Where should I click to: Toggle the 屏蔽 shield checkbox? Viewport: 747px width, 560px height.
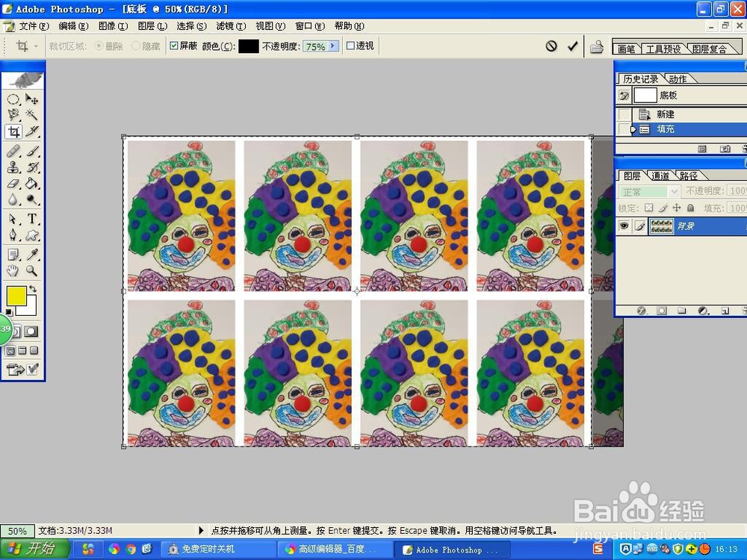(x=174, y=46)
